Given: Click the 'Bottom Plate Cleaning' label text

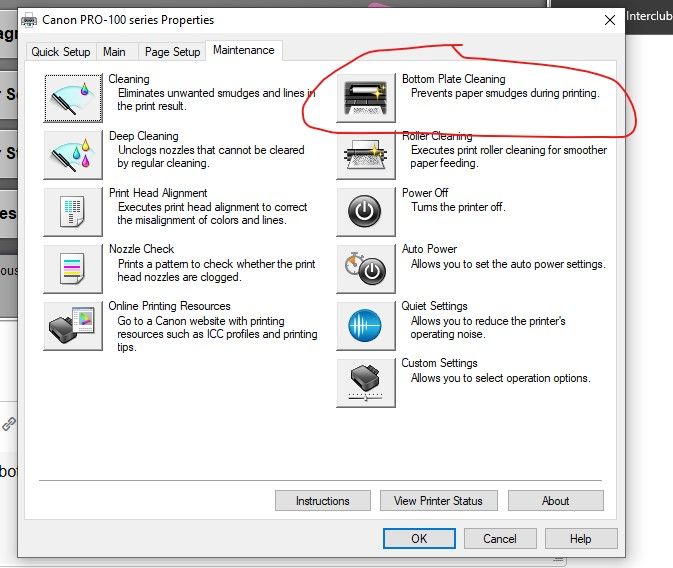Looking at the screenshot, I should pos(454,79).
